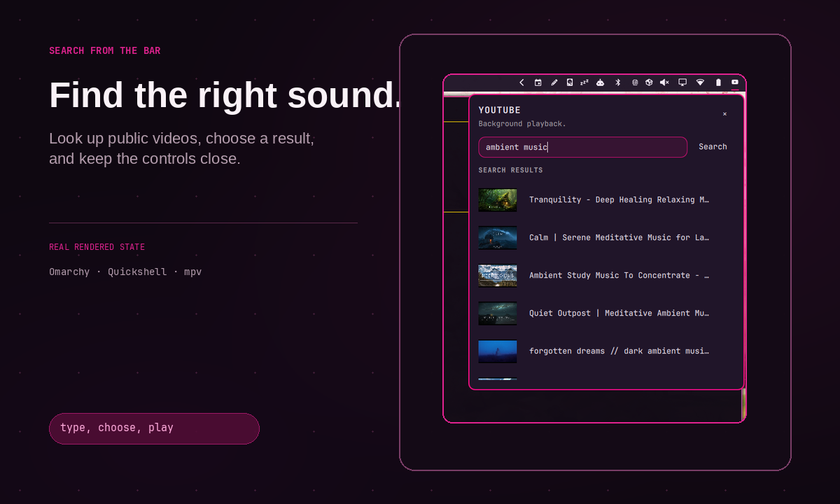Select 'forgotten dreams // dark ambient' result title

[x=619, y=351]
